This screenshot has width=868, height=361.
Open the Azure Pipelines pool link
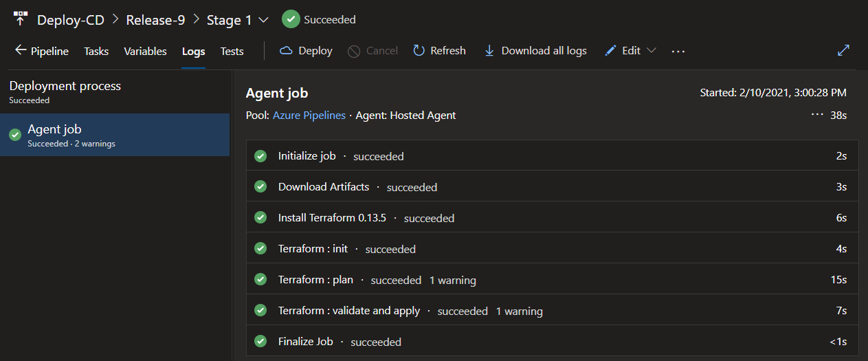coord(309,116)
